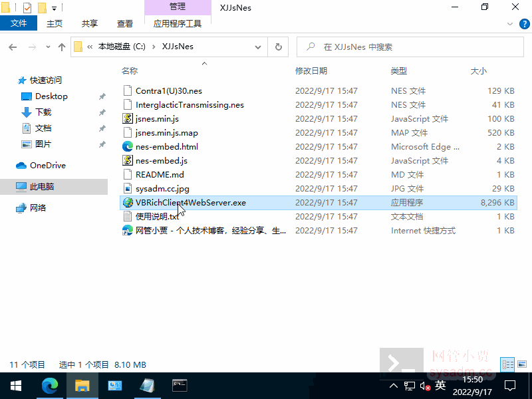Viewport: 532px width, 399px height.
Task: Click the InterglacticTransmissing.nes file icon
Action: [x=128, y=105]
